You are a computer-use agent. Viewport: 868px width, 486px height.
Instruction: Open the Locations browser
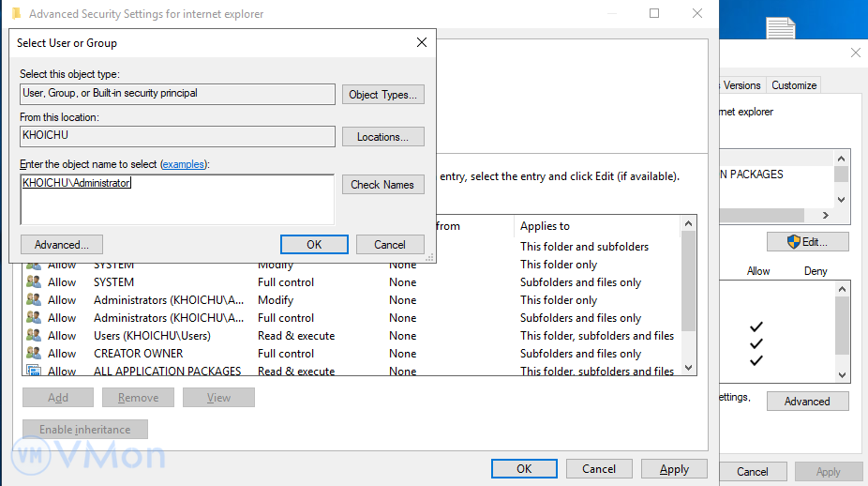382,137
